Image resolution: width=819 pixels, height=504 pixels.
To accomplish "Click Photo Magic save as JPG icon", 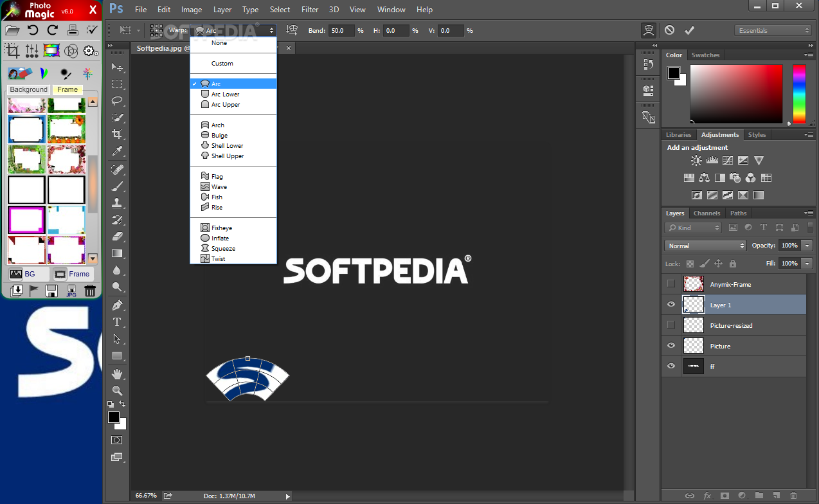I will pos(71,291).
